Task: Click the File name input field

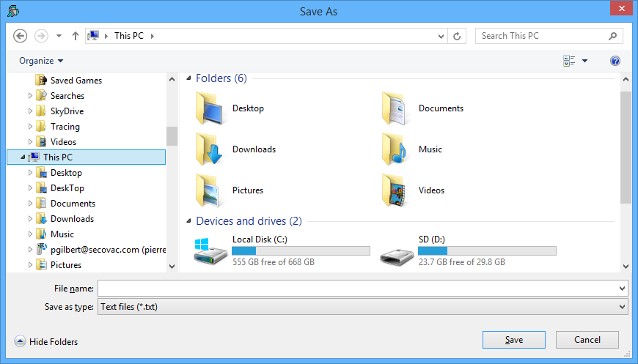Action: (x=358, y=289)
